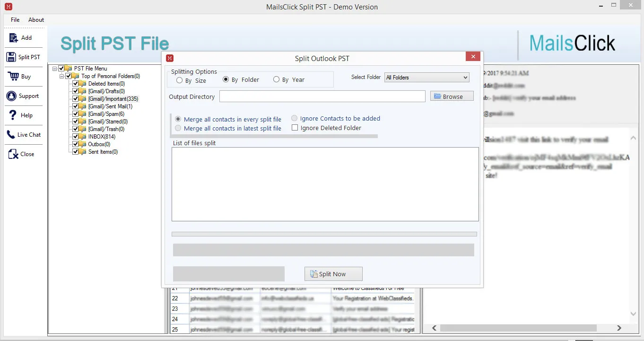Choose Merge all contacts in latest split file
The image size is (644, 341).
click(x=178, y=128)
